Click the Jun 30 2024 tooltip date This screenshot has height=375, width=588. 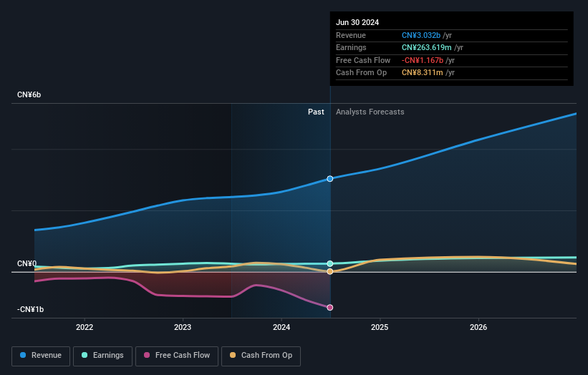[x=357, y=22]
